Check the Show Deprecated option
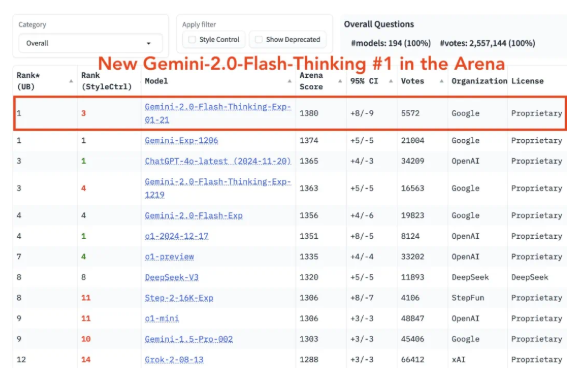This screenshot has width=580, height=386. pos(259,40)
